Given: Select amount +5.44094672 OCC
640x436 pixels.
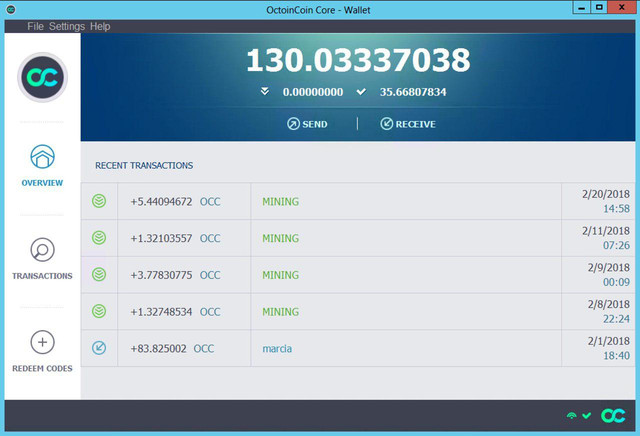Looking at the screenshot, I should pos(176,202).
